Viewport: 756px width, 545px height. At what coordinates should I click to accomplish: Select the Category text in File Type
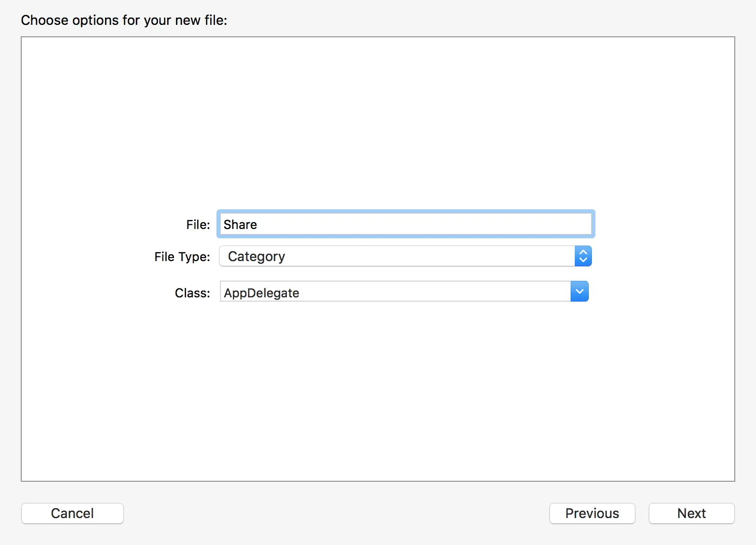pos(256,256)
